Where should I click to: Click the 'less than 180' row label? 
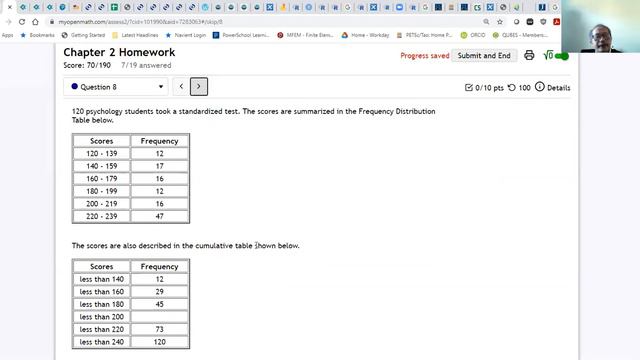click(x=102, y=304)
